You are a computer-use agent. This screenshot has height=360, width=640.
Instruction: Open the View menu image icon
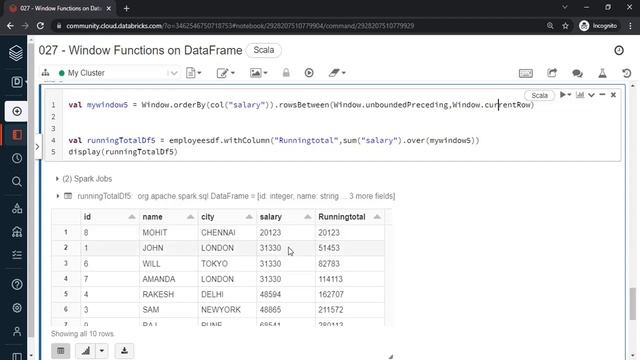[258, 73]
